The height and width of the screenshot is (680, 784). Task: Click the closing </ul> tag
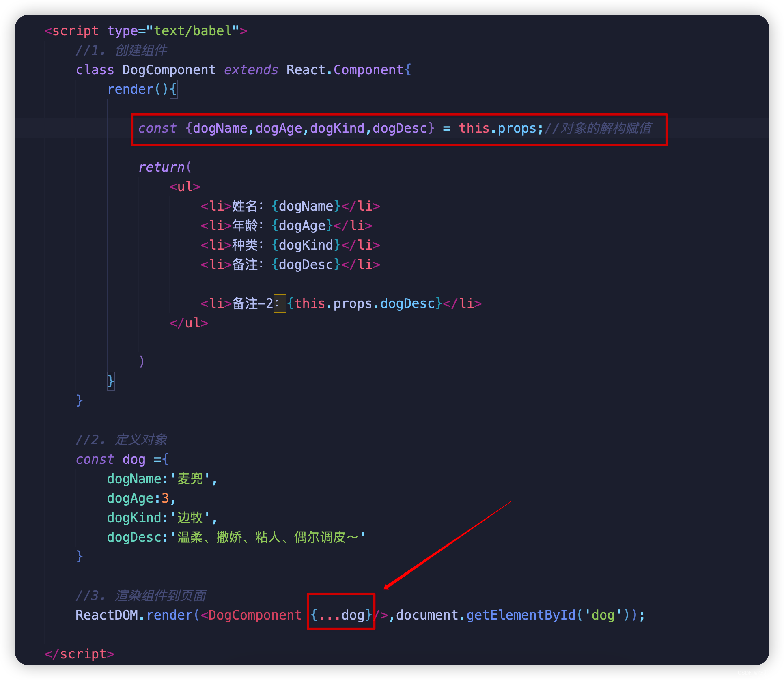[189, 323]
